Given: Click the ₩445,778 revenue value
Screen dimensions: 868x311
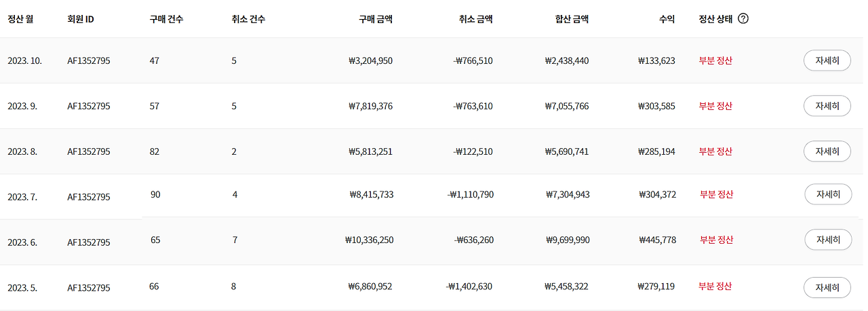Looking at the screenshot, I should (x=658, y=240).
